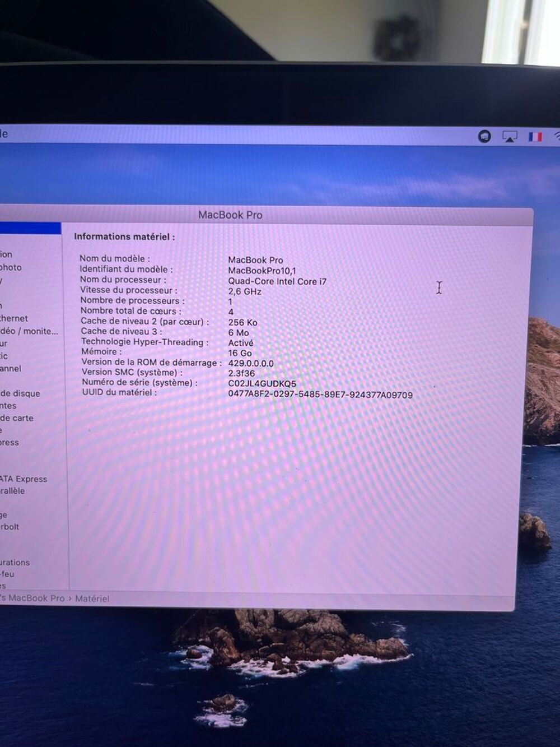The width and height of the screenshot is (560, 747).
Task: Click the 'Informations matériel :' heading
Action: [124, 236]
